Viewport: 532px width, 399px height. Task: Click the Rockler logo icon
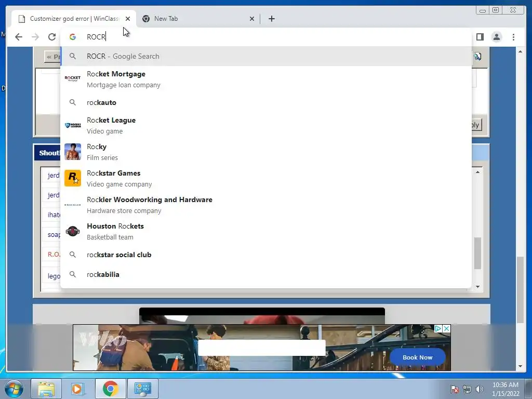point(73,205)
